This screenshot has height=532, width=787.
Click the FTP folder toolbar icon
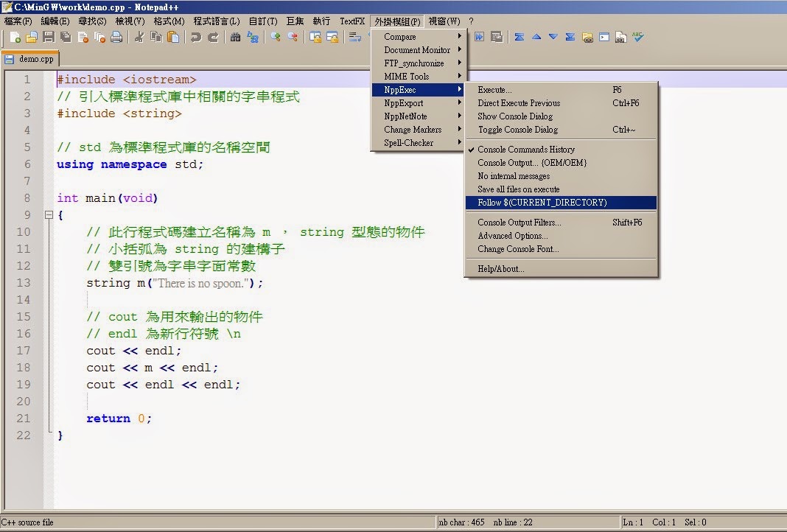pyautogui.click(x=587, y=37)
